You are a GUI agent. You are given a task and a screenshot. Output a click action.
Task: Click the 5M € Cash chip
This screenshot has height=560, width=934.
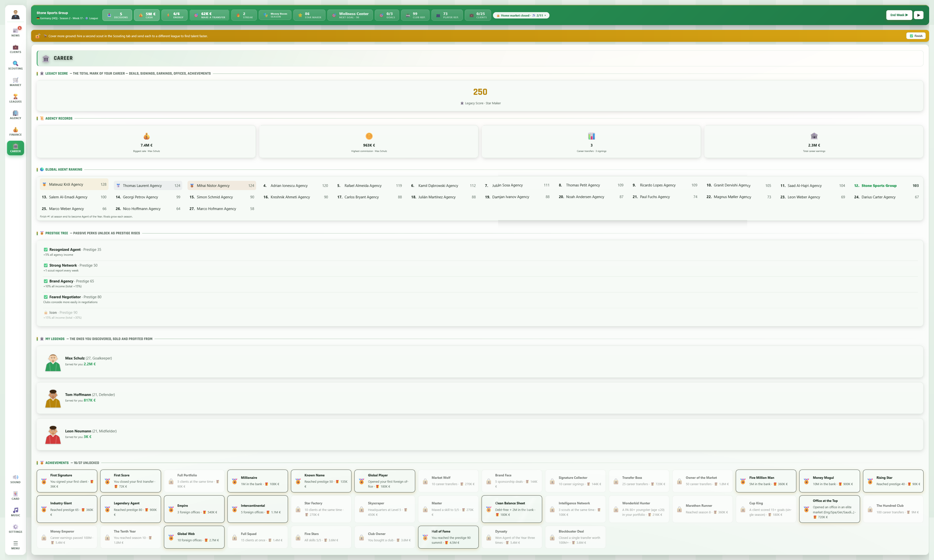[x=147, y=15]
